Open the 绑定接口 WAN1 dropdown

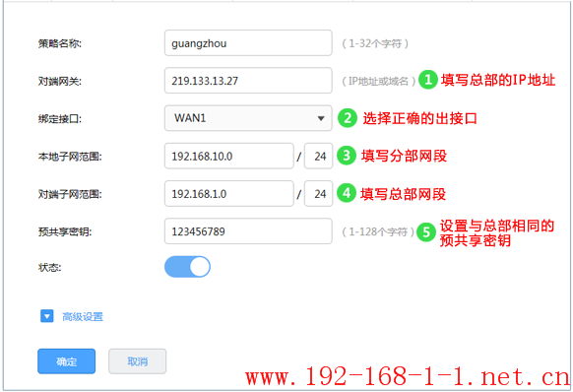(248, 118)
